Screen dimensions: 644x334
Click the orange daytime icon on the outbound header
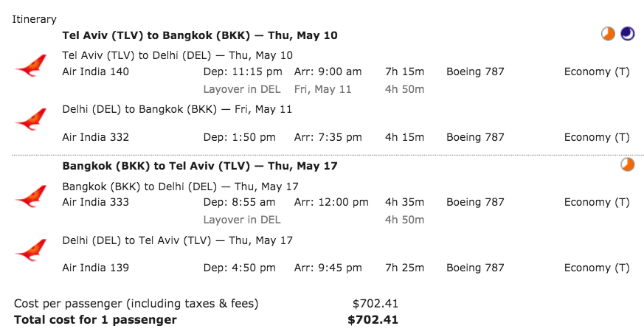point(608,34)
